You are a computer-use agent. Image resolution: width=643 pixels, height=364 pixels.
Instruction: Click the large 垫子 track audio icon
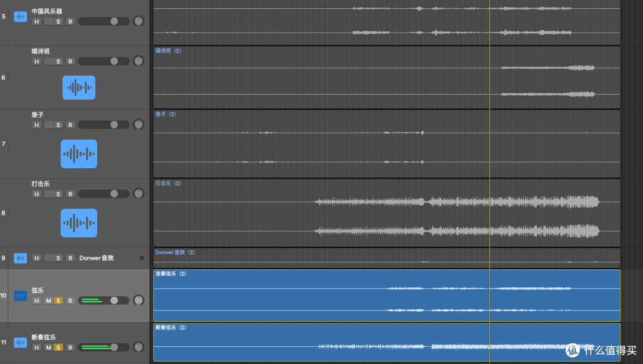(79, 154)
